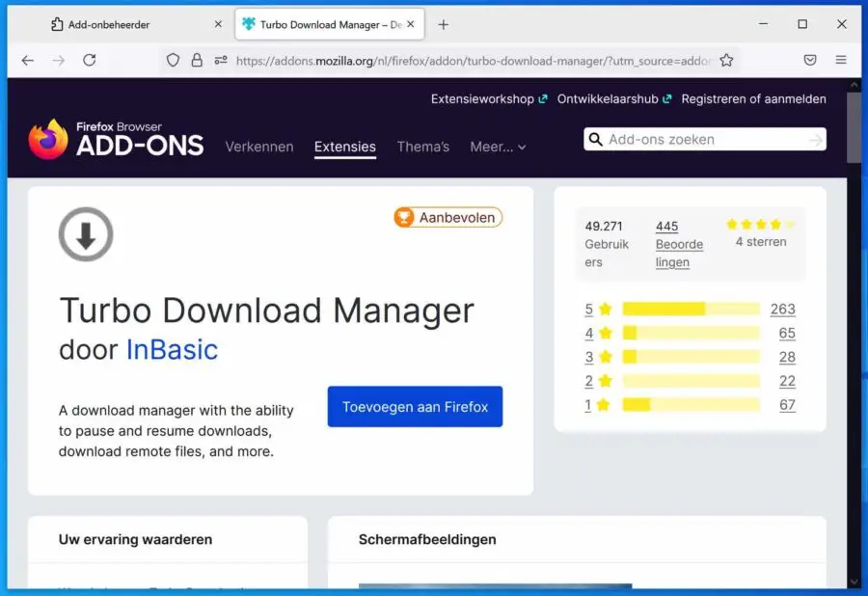
Task: Select the Turbo Download Manager tab
Action: pos(330,24)
